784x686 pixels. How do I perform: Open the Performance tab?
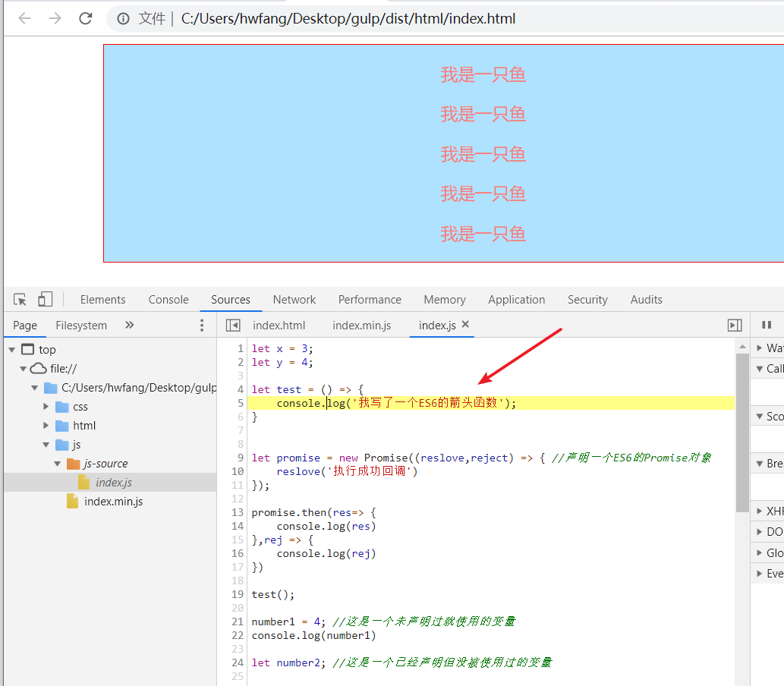pyautogui.click(x=370, y=300)
